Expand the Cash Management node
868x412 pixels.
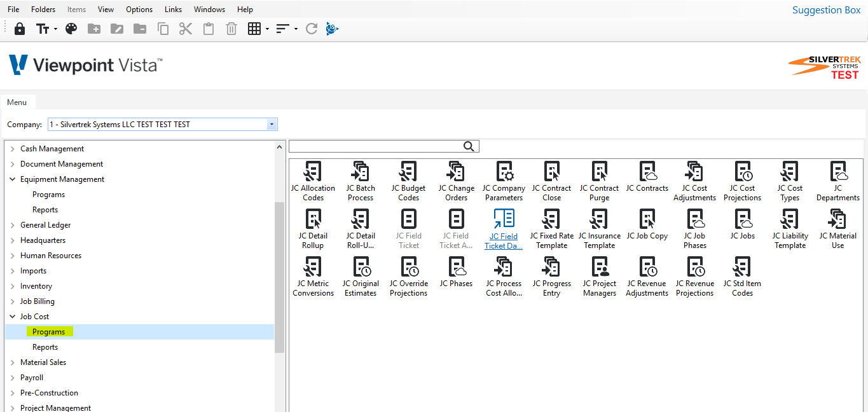click(x=13, y=149)
